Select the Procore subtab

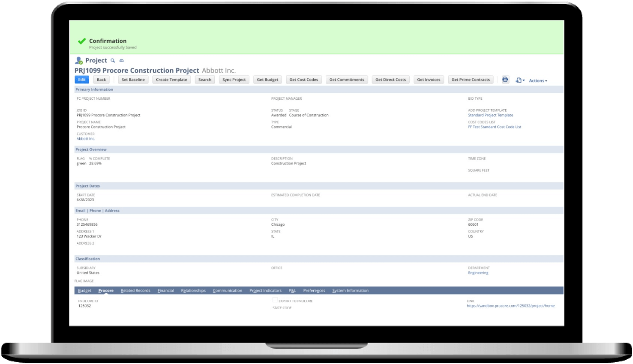click(106, 291)
